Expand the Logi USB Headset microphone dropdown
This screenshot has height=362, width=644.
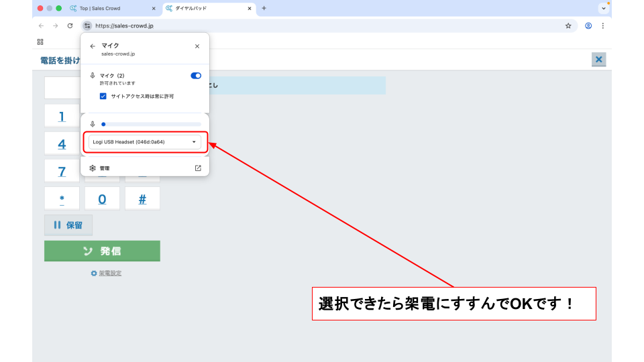click(x=145, y=142)
